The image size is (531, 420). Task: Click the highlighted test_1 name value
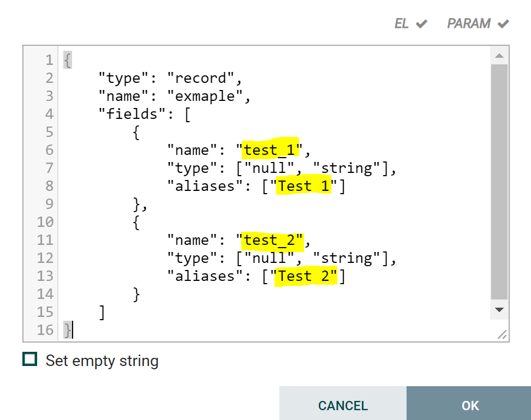pos(269,150)
